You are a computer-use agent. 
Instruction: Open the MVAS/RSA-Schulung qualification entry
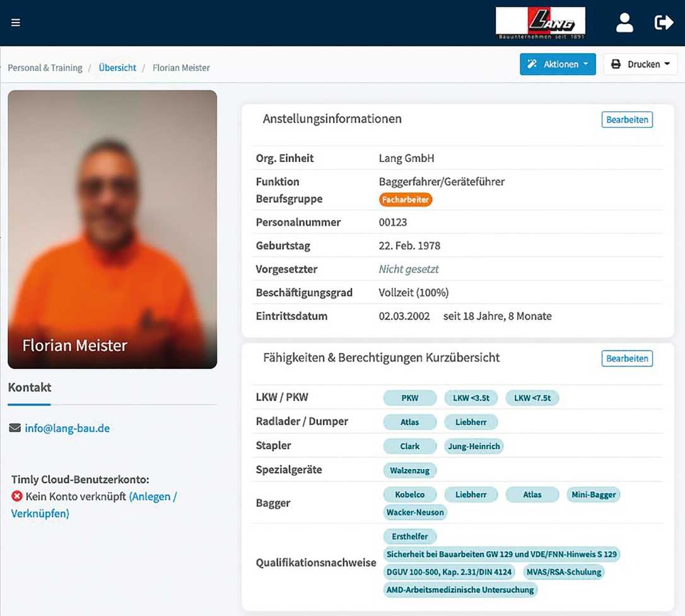point(564,572)
